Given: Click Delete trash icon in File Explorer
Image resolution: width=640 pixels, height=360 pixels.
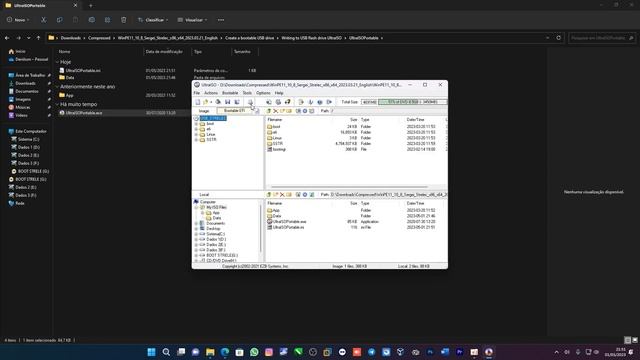Looking at the screenshot, I should pyautogui.click(x=124, y=20).
